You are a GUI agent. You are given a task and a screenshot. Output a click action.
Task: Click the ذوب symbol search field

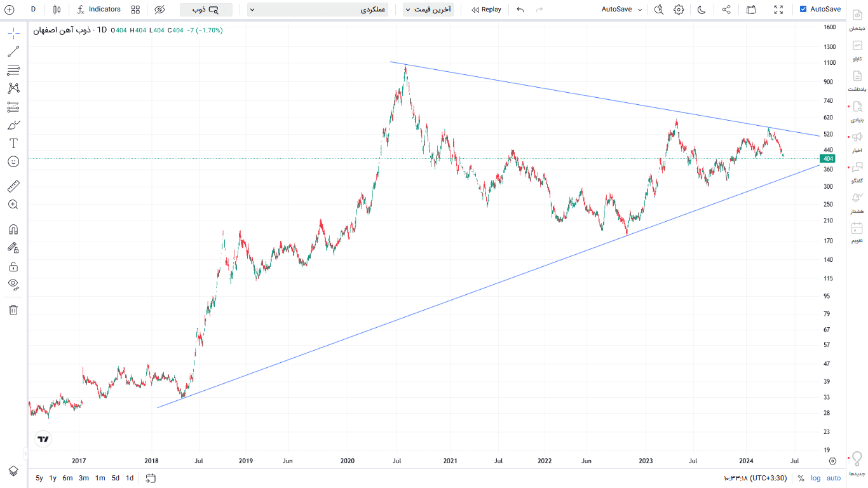(x=206, y=10)
